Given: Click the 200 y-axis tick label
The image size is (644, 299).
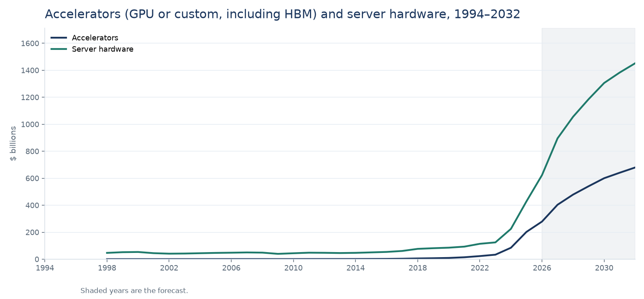Looking at the screenshot, I should pyautogui.click(x=32, y=232).
